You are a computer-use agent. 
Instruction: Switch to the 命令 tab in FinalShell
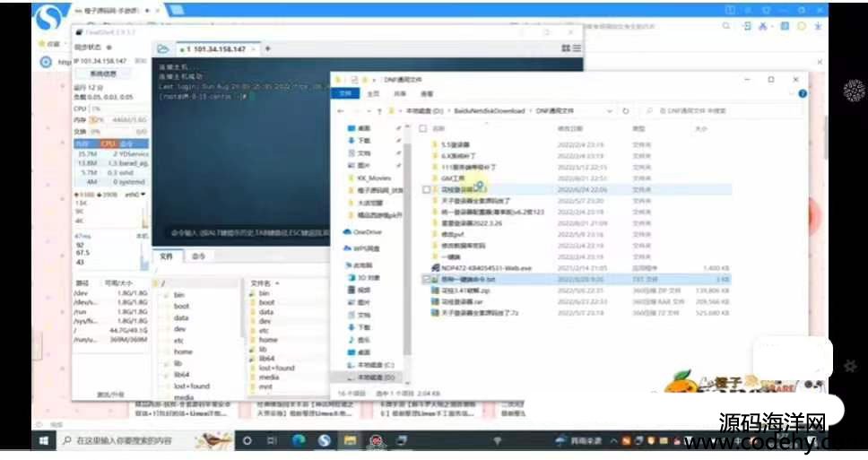(x=198, y=256)
